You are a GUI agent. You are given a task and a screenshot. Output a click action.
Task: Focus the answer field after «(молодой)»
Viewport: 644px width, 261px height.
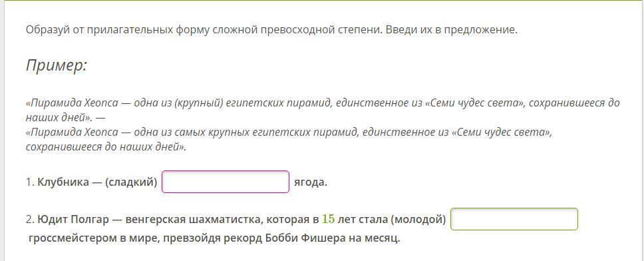[514, 219]
